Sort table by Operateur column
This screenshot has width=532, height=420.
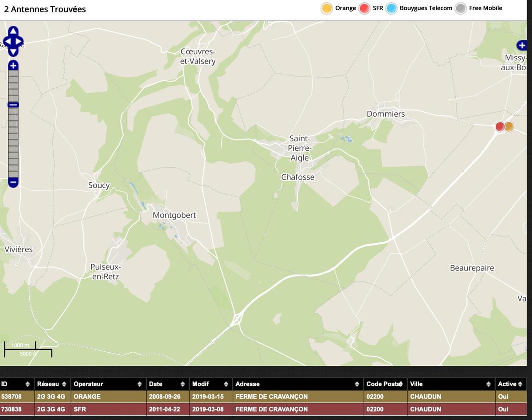106,384
